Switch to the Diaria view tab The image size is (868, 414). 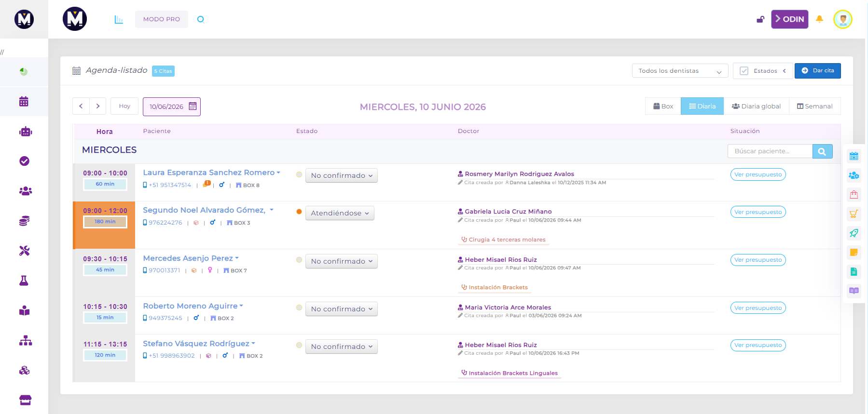702,107
